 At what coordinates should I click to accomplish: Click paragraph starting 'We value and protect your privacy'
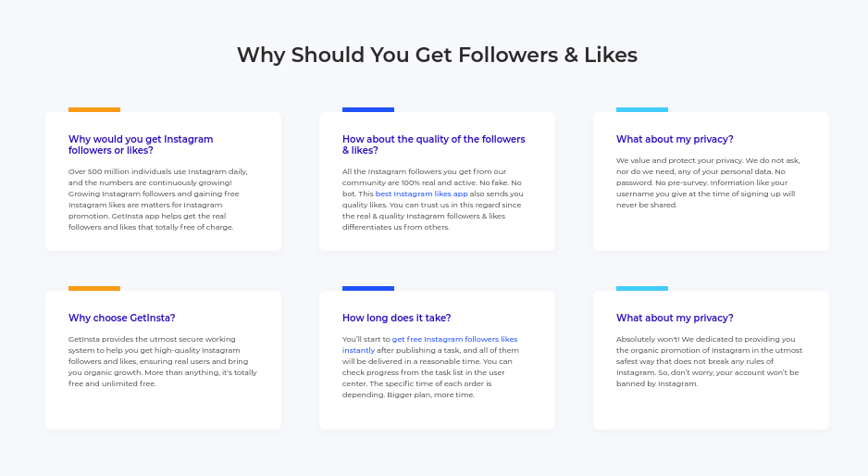pyautogui.click(x=708, y=182)
